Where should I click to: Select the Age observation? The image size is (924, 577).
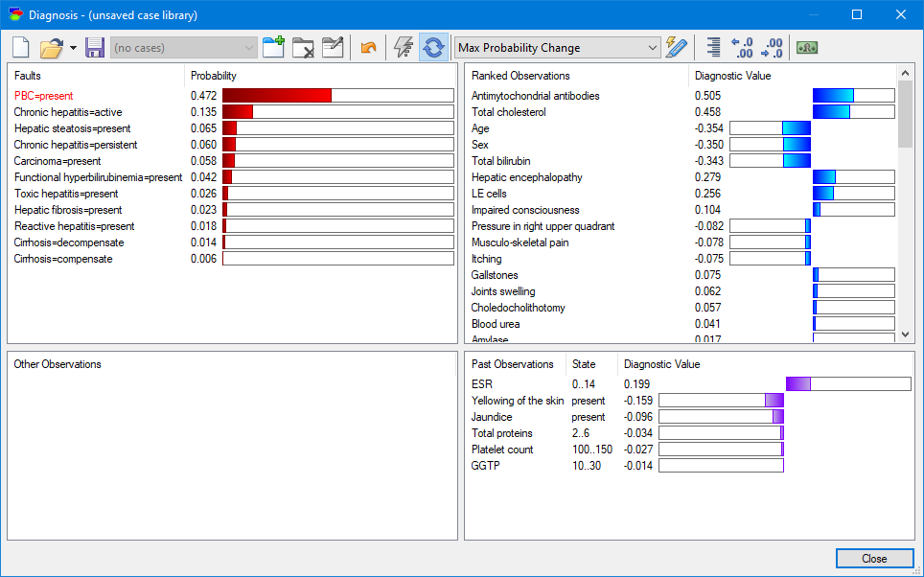480,128
